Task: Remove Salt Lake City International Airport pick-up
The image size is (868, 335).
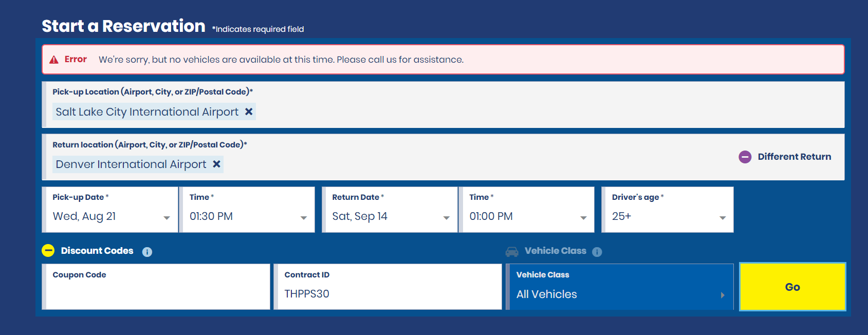Action: (x=249, y=111)
